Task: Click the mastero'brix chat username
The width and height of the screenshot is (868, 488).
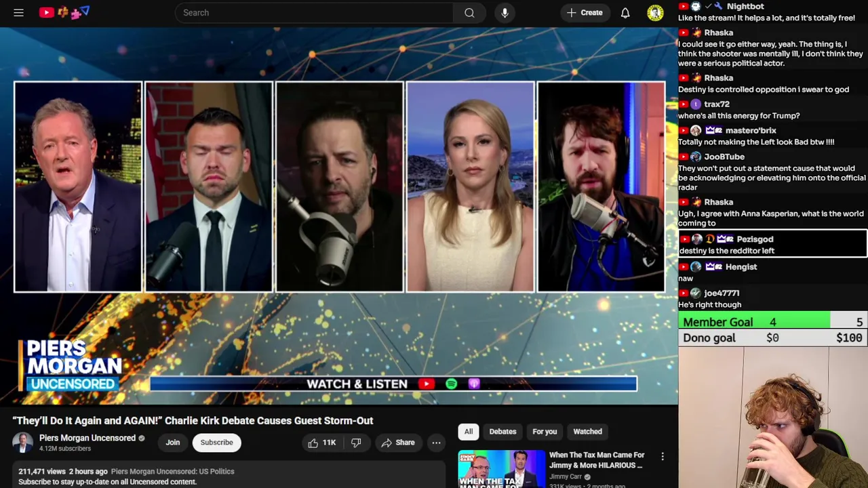Action: click(x=750, y=131)
